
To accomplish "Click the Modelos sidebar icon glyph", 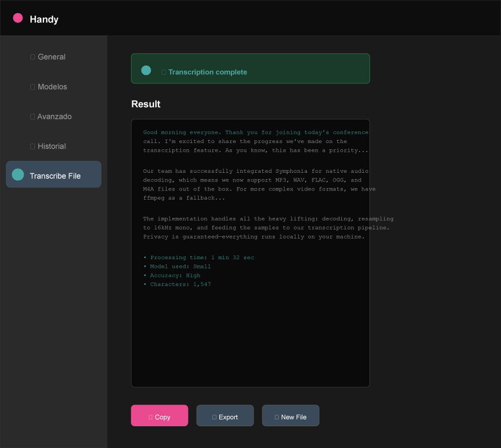I will 33,87.
